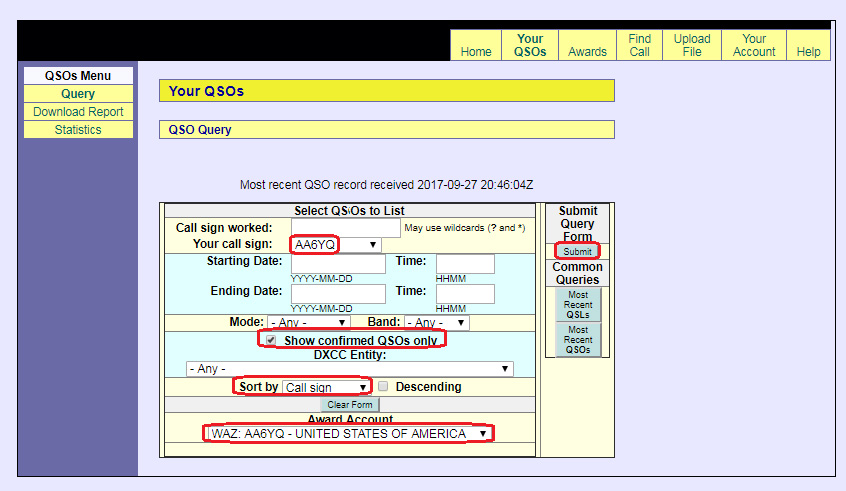846x491 pixels.
Task: Select Query in QSOs Menu
Action: [x=78, y=94]
